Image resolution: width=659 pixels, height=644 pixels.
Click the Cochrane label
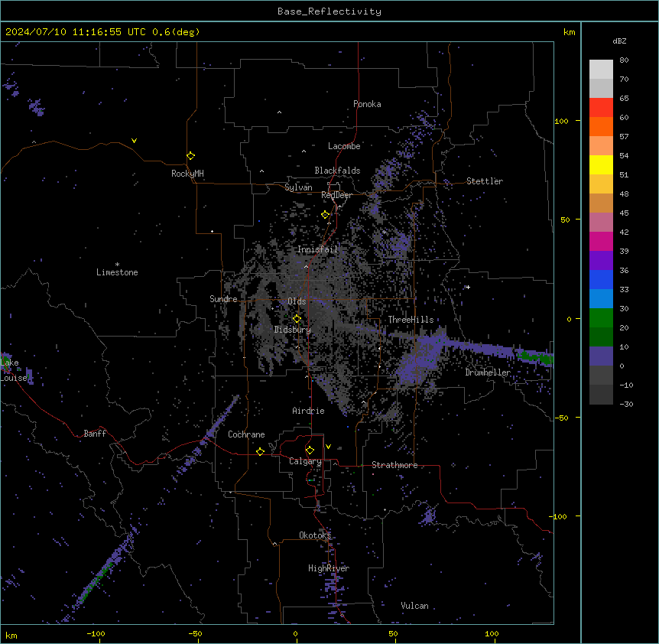click(246, 434)
